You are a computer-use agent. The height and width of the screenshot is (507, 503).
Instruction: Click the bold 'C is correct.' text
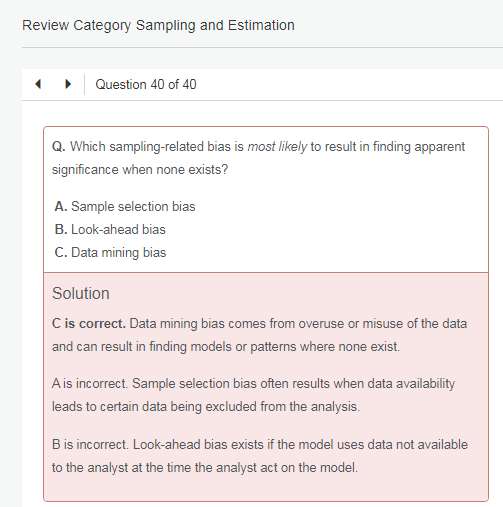(x=89, y=324)
